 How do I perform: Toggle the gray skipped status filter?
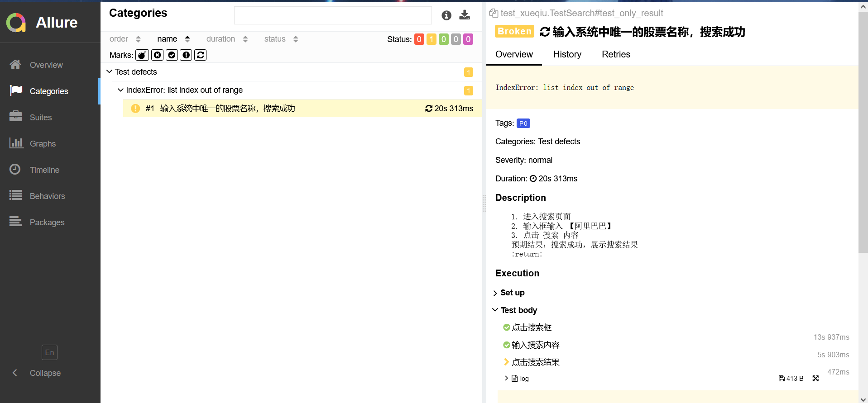pos(456,39)
